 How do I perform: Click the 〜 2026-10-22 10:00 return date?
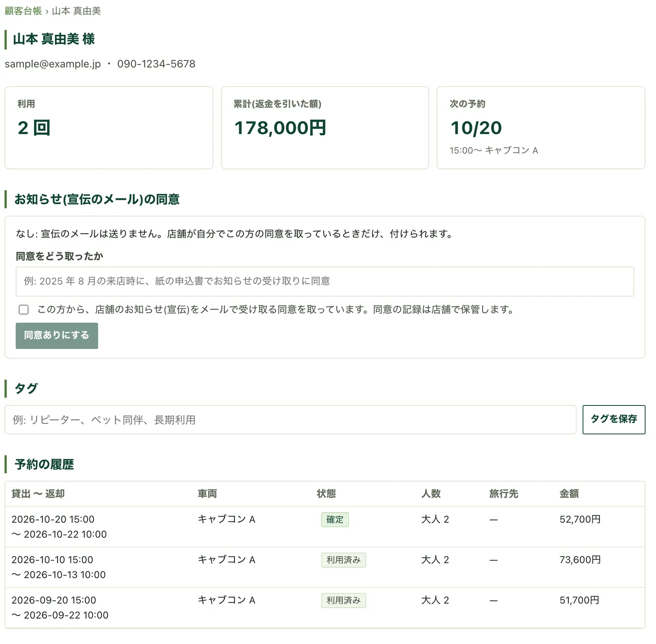pyautogui.click(x=59, y=534)
